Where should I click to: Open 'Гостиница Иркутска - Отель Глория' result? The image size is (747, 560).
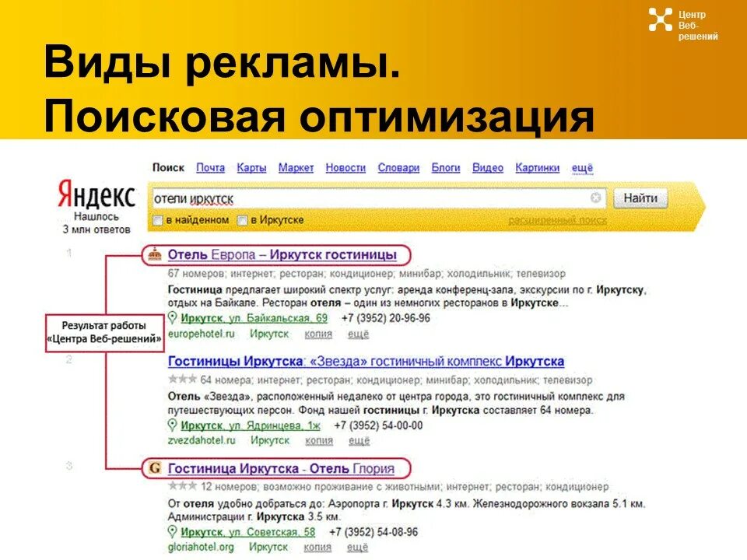[281, 468]
